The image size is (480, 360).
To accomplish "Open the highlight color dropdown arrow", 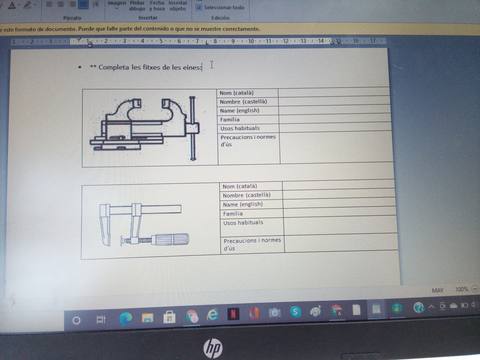I will 35,5.
